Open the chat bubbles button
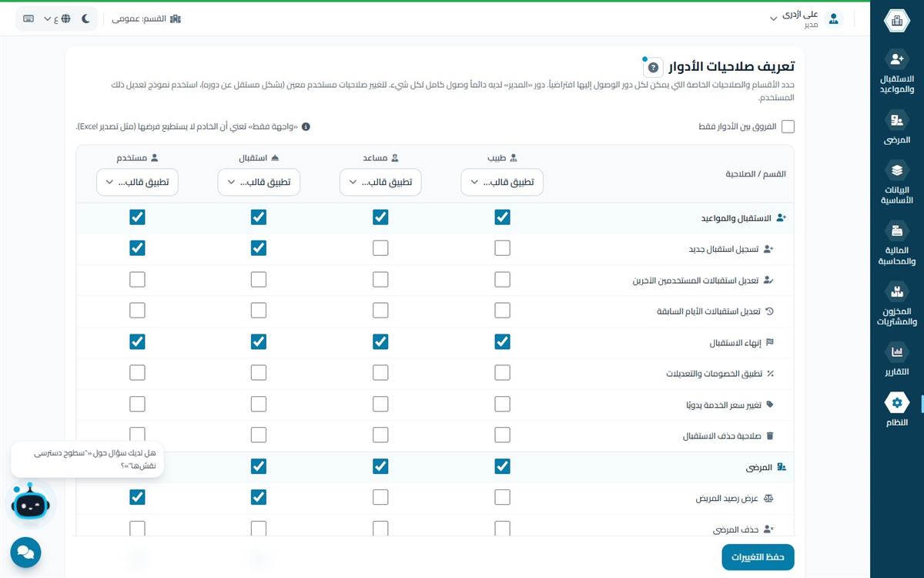 click(25, 553)
